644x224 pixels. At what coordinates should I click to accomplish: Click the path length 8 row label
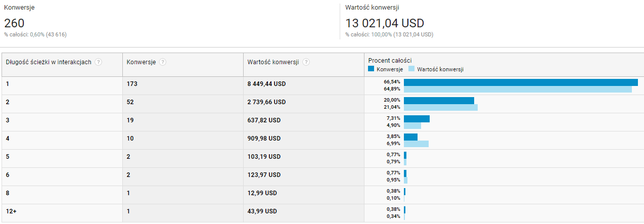pyautogui.click(x=8, y=193)
